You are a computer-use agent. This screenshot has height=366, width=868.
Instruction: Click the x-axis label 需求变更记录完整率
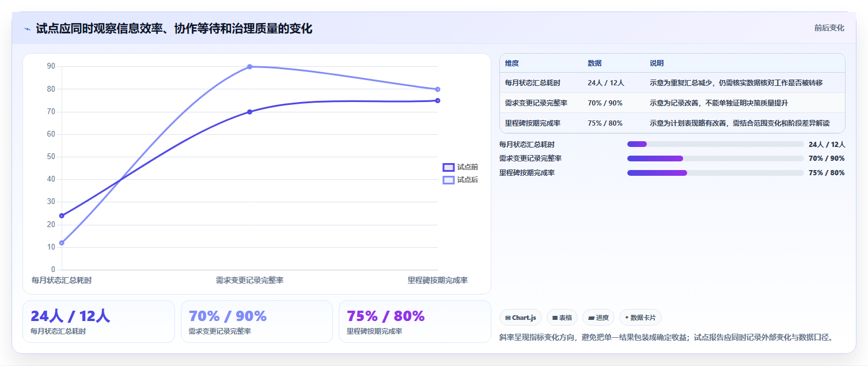249,280
